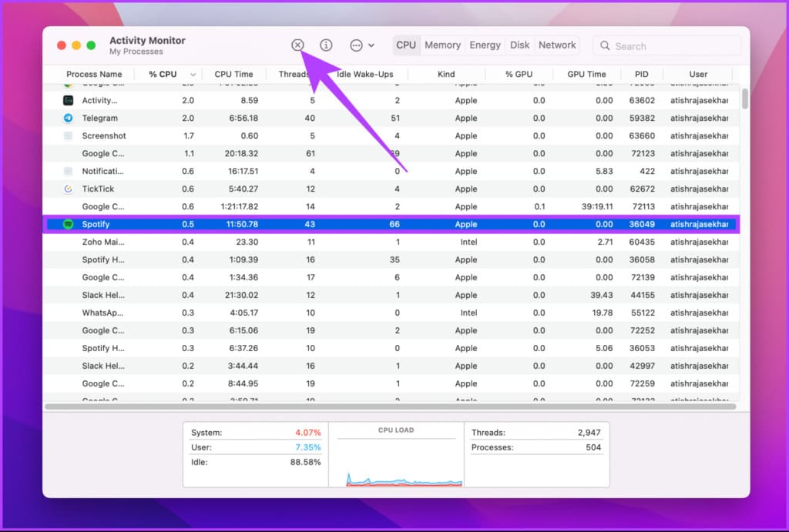Viewport: 789px width, 532px height.
Task: Switch to the Memory tab
Action: tap(443, 45)
